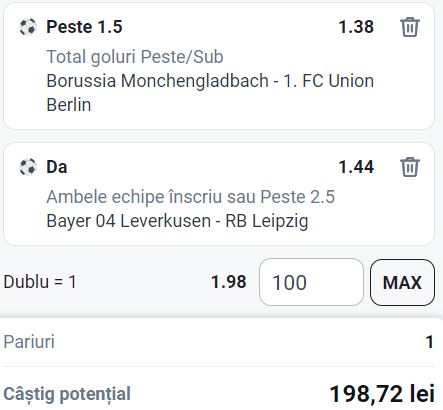This screenshot has width=443, height=410.
Task: Click the 1.38 odds value
Action: pos(356,27)
